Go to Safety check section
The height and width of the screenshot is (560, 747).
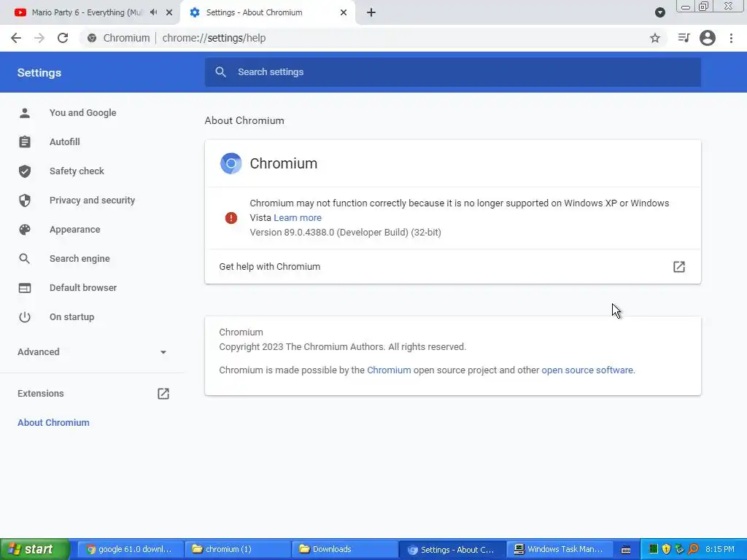click(77, 171)
